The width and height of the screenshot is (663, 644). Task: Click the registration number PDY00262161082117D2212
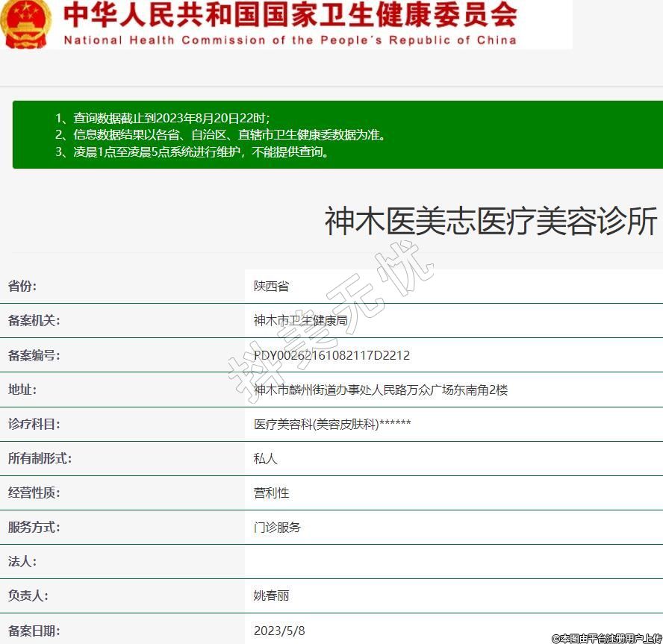click(331, 355)
